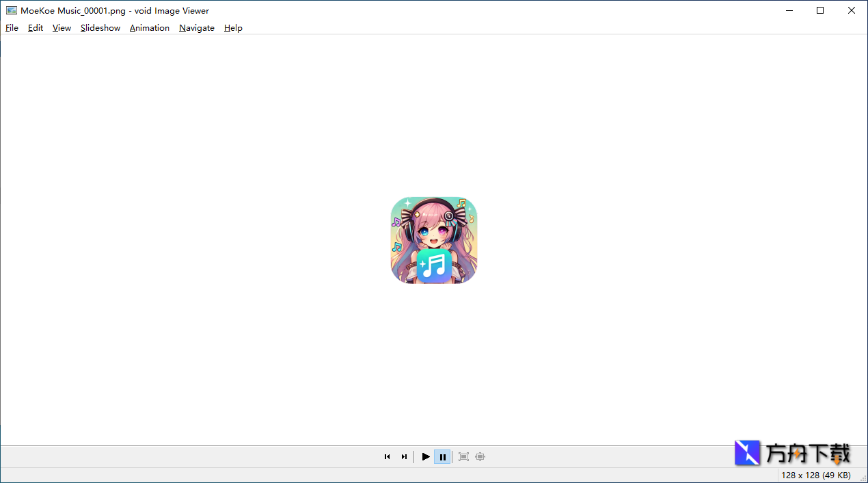Toggle off the highlighted pause control
This screenshot has width=868, height=483.
tap(442, 456)
